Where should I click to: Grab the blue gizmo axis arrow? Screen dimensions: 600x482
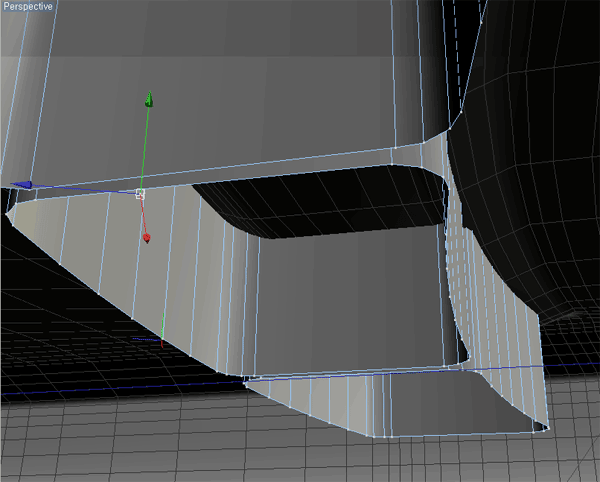click(x=22, y=185)
